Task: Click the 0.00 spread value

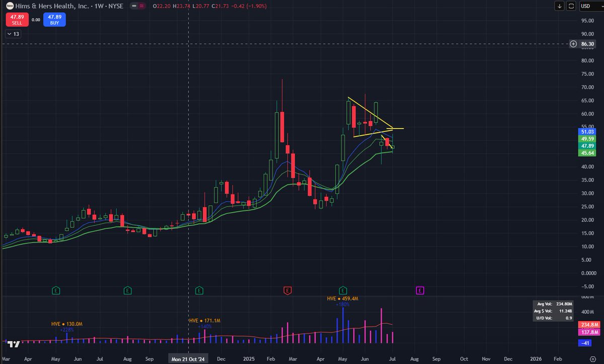Action: pos(35,20)
